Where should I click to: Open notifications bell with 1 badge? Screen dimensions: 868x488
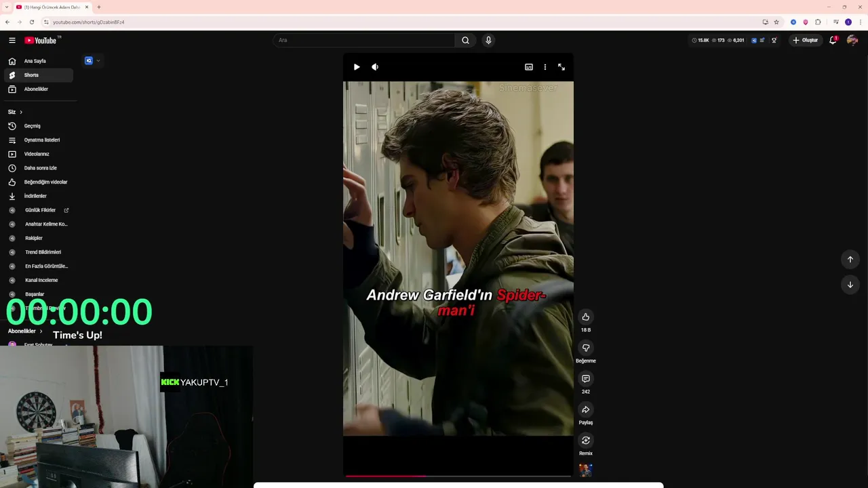pyautogui.click(x=833, y=40)
